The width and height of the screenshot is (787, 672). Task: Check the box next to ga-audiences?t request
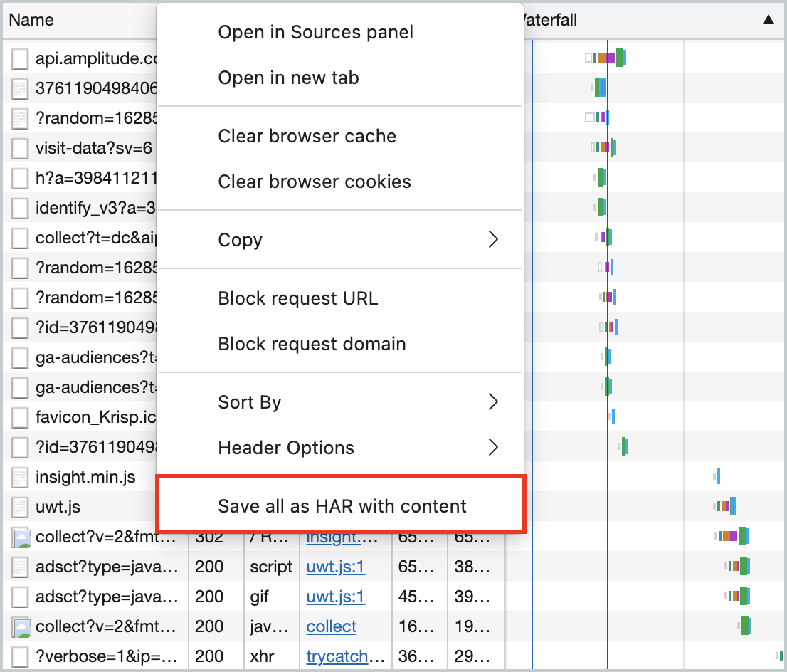19,357
